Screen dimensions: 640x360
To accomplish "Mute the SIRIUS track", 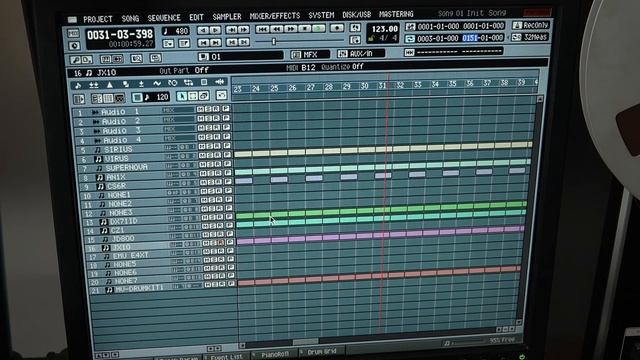I will 202,146.
